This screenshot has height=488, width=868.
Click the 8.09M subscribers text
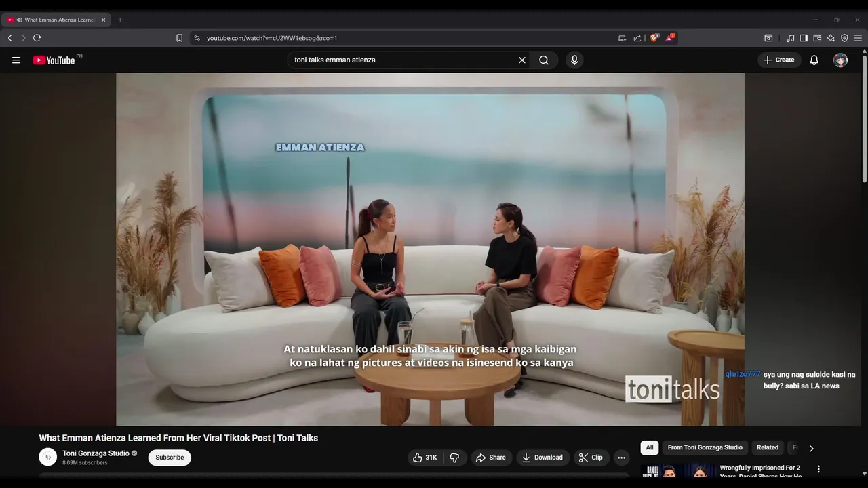85,463
